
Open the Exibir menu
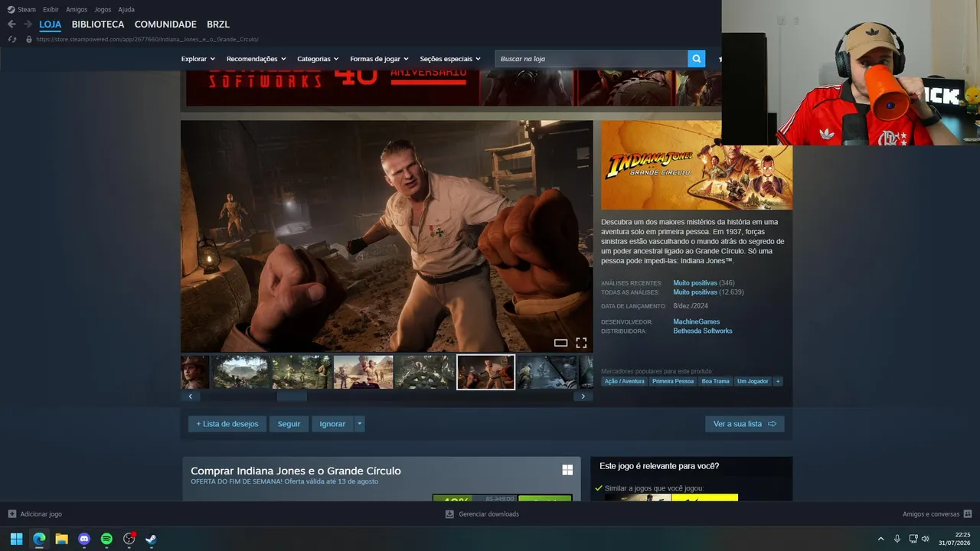(x=51, y=9)
